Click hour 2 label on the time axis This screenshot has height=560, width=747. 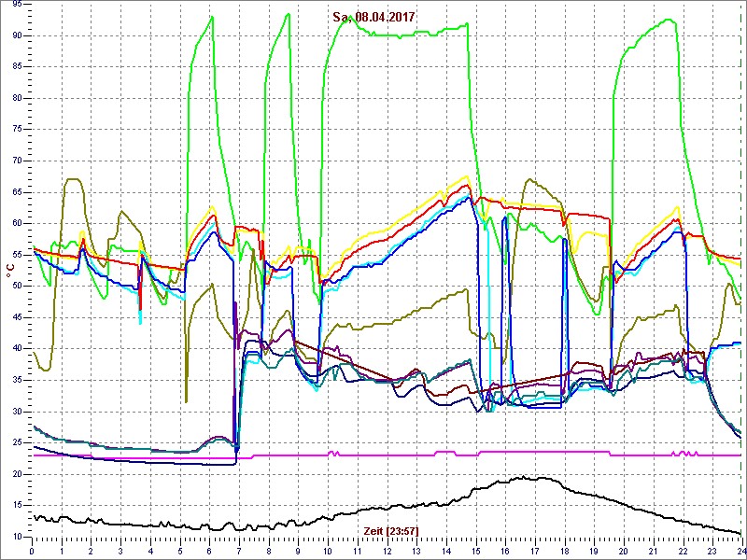click(91, 550)
